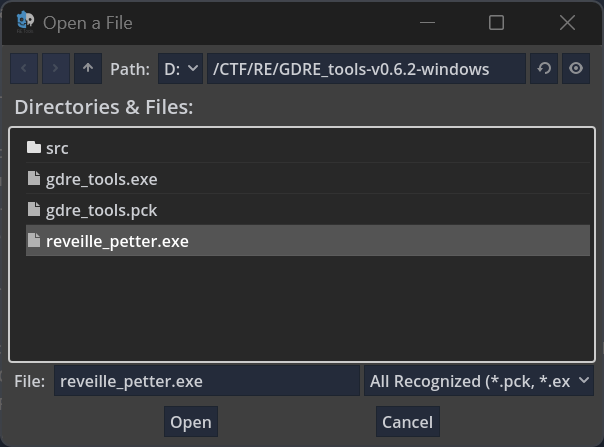
Task: Click the Godot skull icon in title bar
Action: [25, 22]
